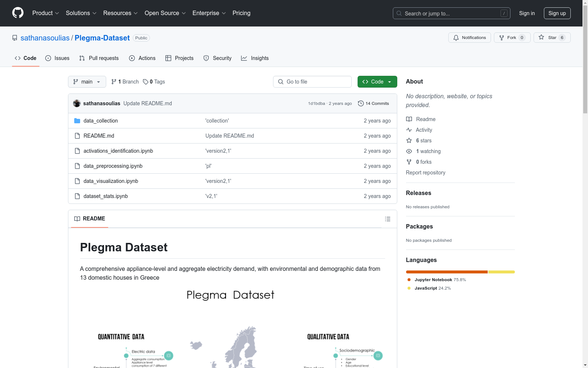Expand the Open Source menu
Screen dimensions: 588x368
pos(165,13)
